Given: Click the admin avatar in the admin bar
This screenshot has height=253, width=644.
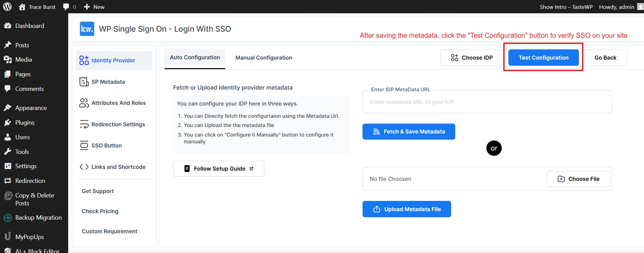Looking at the screenshot, I should [641, 7].
